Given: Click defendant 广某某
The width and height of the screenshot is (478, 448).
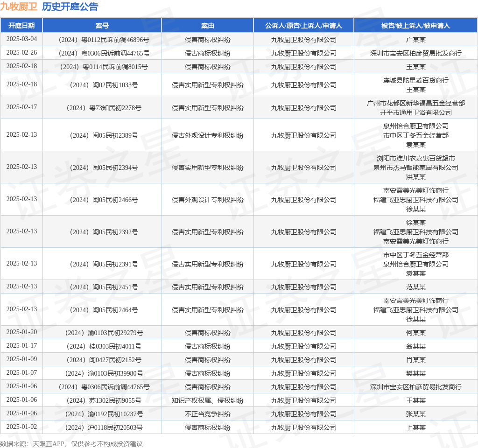Looking at the screenshot, I should 416,40.
